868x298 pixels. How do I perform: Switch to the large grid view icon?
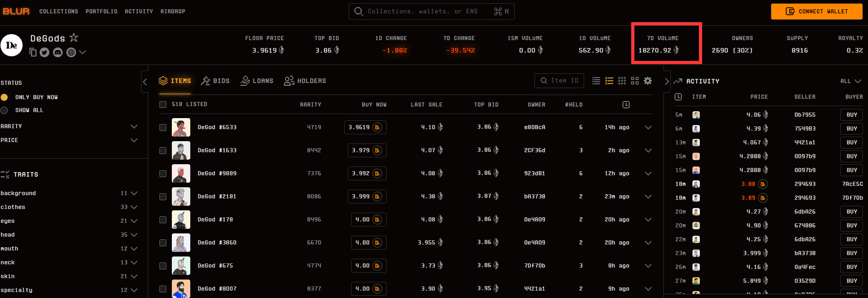pyautogui.click(x=635, y=81)
